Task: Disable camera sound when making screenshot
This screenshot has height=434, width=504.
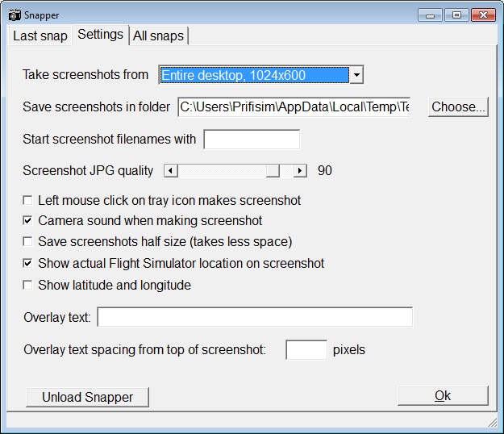Action: pyautogui.click(x=28, y=221)
